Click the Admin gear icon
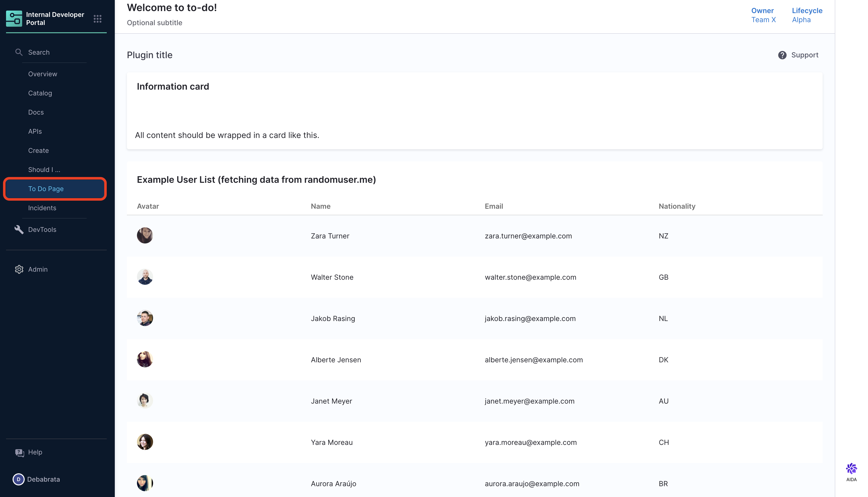The height and width of the screenshot is (497, 868). [19, 269]
